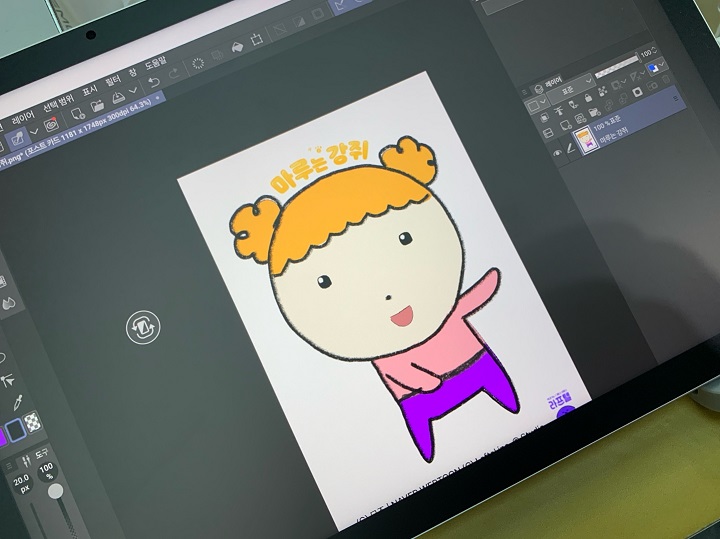Click the canvas rotation reset icon
The width and height of the screenshot is (720, 539).
[x=143, y=326]
